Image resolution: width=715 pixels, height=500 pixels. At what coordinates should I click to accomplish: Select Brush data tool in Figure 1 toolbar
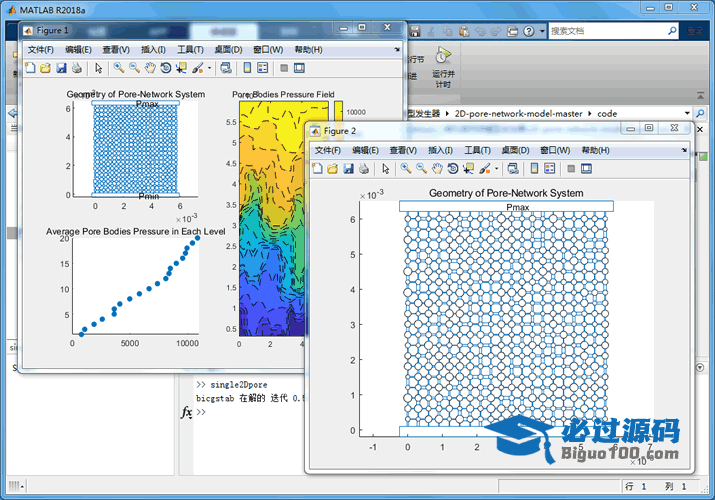tap(197, 68)
